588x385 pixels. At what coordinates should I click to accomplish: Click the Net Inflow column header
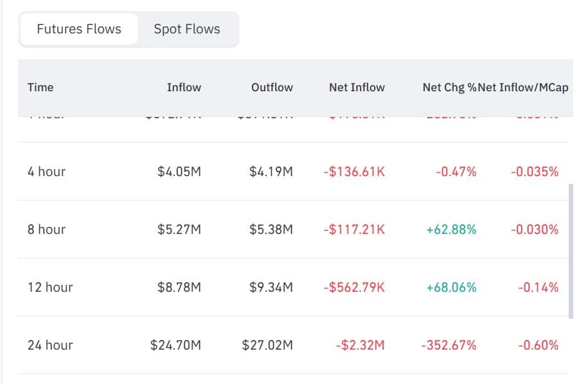point(357,87)
